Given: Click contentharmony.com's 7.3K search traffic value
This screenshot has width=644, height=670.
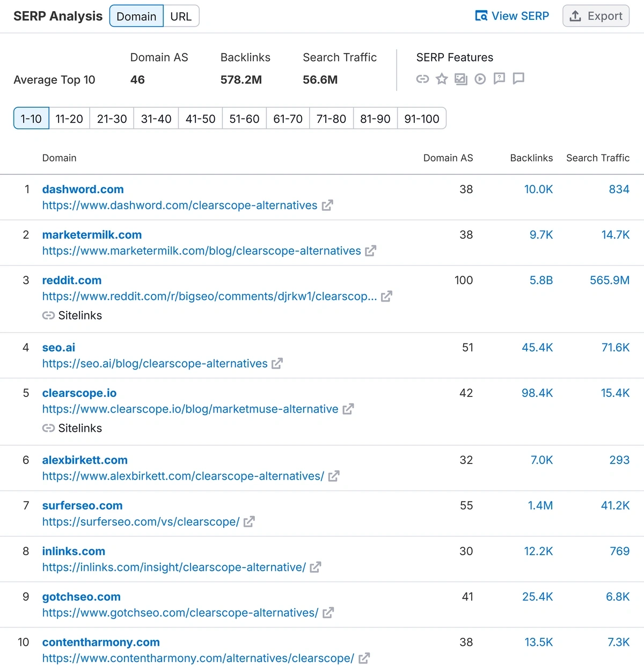Looking at the screenshot, I should point(618,643).
